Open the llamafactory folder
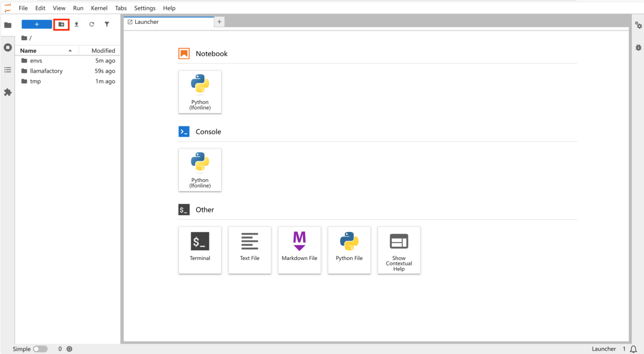 click(46, 71)
